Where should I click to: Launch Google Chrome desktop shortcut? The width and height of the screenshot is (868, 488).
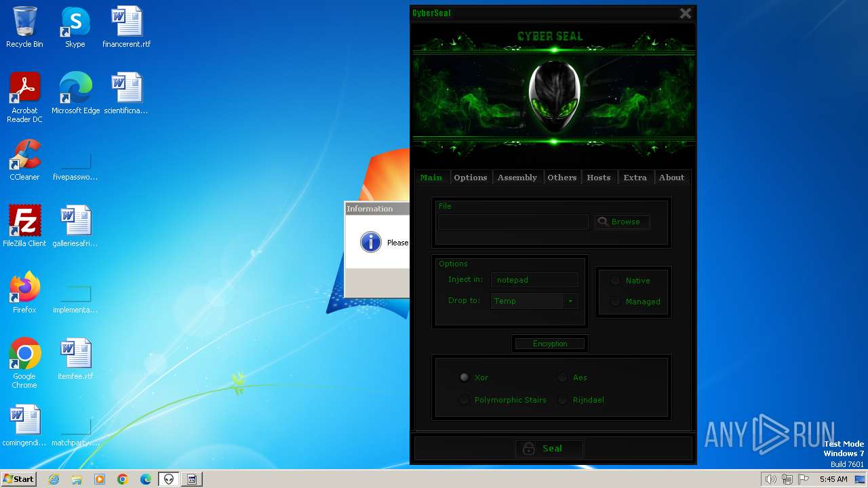pos(24,363)
